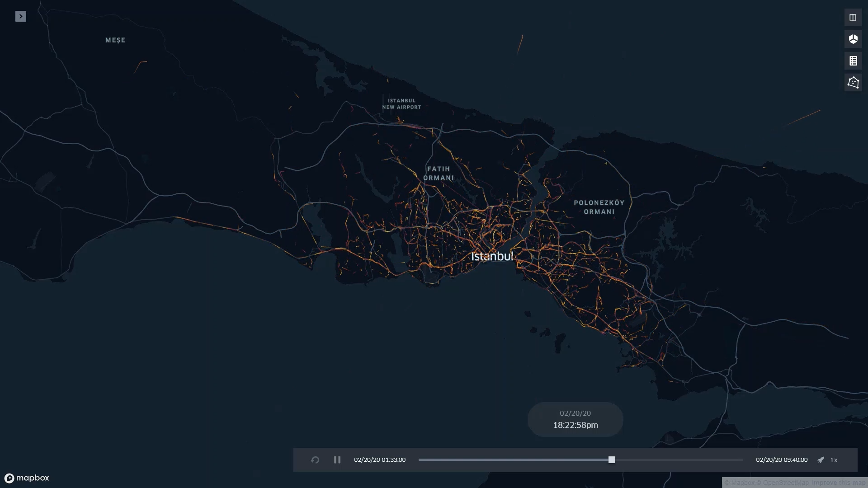Image resolution: width=868 pixels, height=488 pixels.
Task: Click the start time 02/20/20 01:33:00
Action: coord(380,460)
